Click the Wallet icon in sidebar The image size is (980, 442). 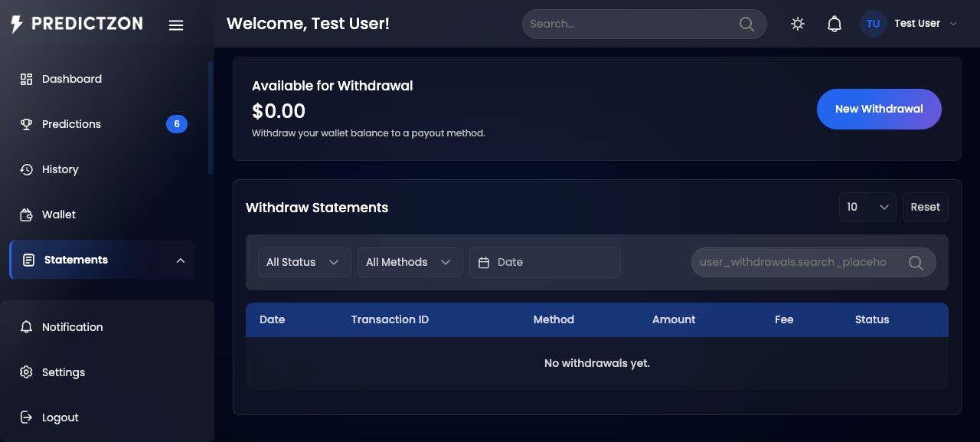point(26,214)
